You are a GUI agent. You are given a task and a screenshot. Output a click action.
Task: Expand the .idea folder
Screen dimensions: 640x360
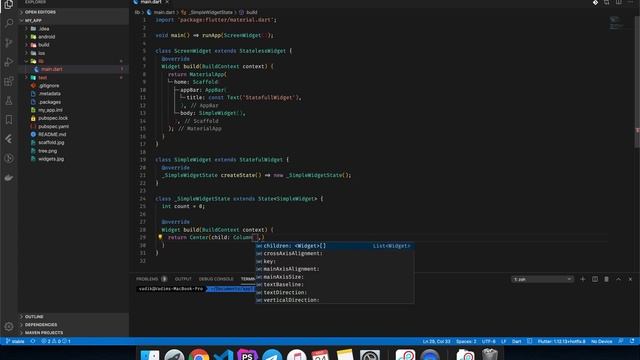pos(73,29)
